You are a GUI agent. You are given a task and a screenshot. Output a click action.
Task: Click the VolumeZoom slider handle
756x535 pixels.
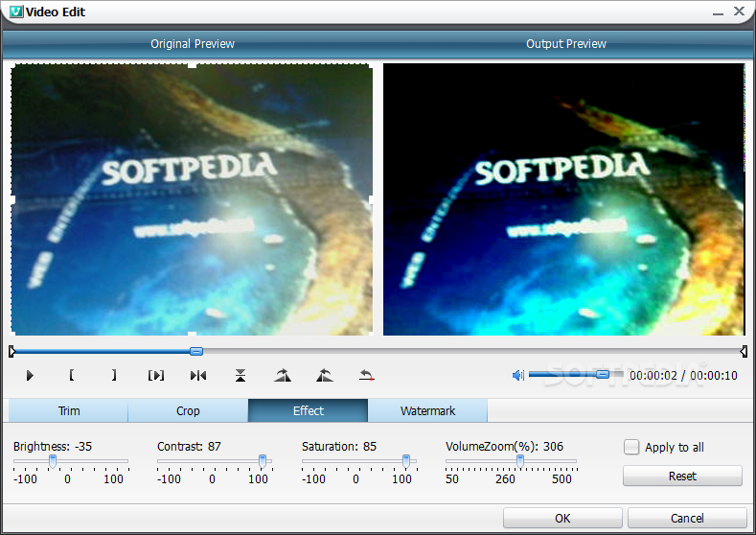click(x=520, y=461)
